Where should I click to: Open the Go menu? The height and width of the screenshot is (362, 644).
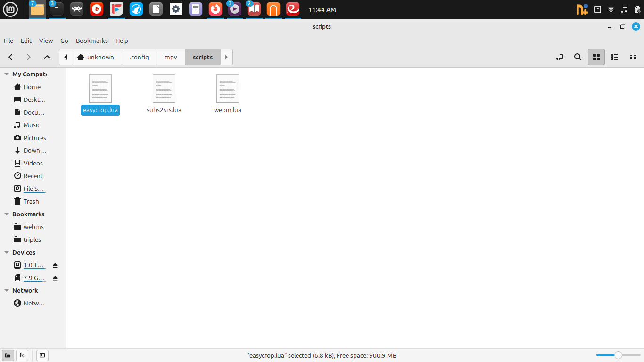coord(65,41)
